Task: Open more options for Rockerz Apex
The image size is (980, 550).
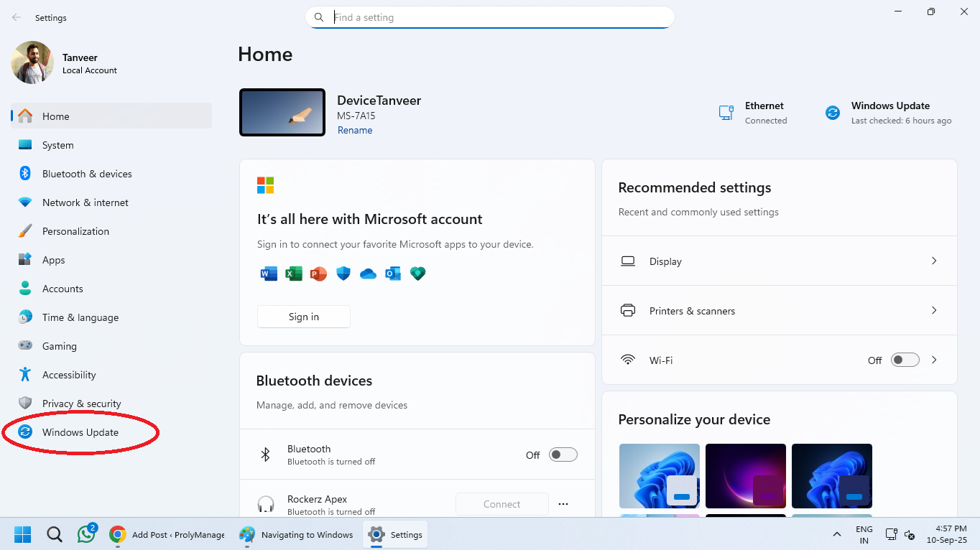Action: pyautogui.click(x=563, y=504)
